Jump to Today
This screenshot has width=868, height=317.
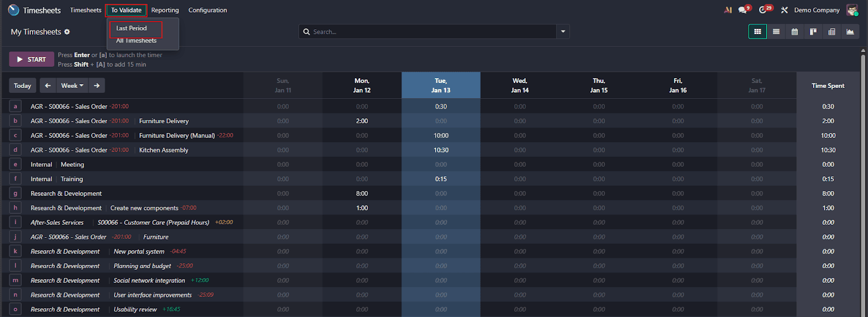(x=22, y=85)
